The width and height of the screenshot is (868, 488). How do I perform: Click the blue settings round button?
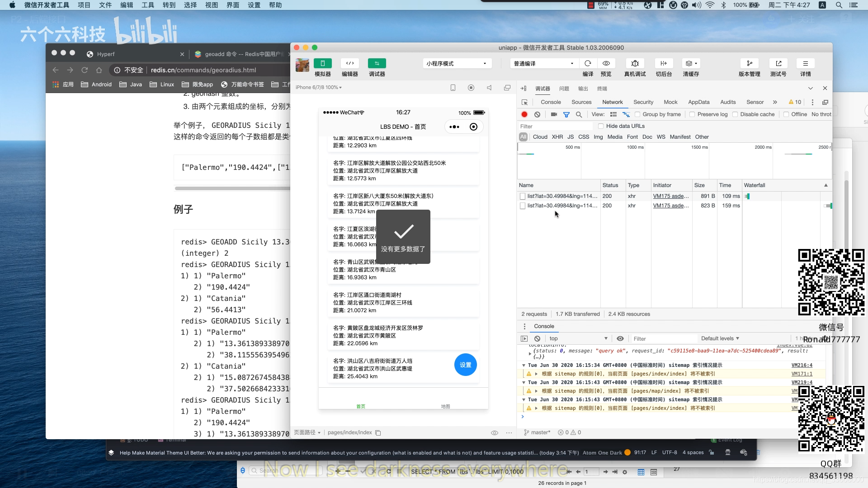(465, 365)
